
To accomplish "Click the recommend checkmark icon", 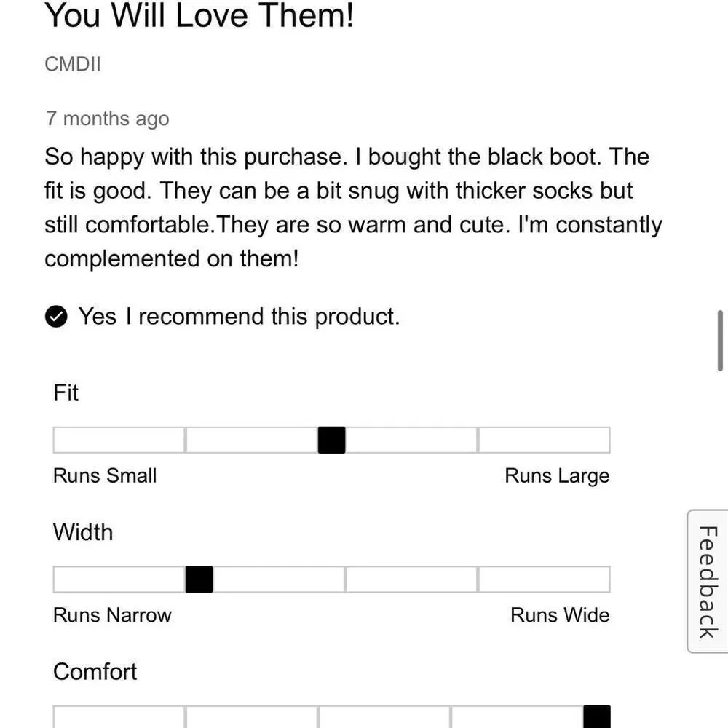I will click(56, 317).
